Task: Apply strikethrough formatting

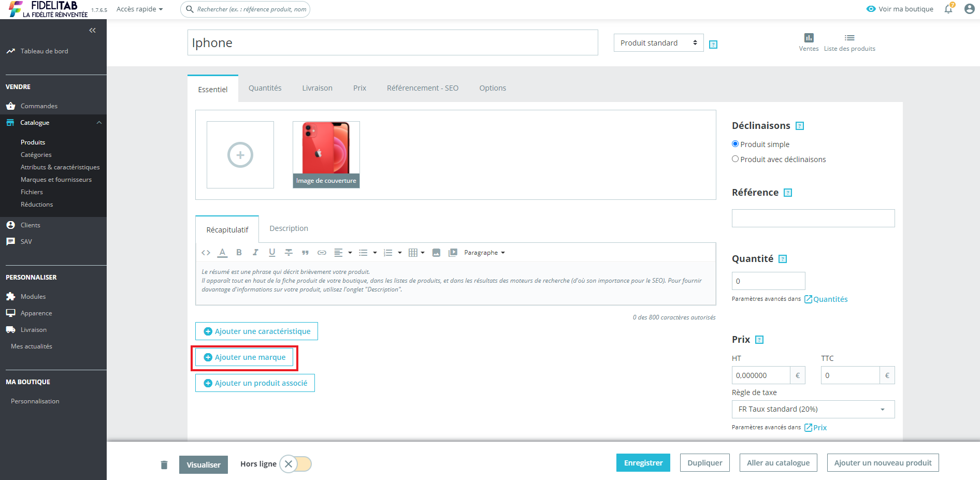Action: point(289,253)
